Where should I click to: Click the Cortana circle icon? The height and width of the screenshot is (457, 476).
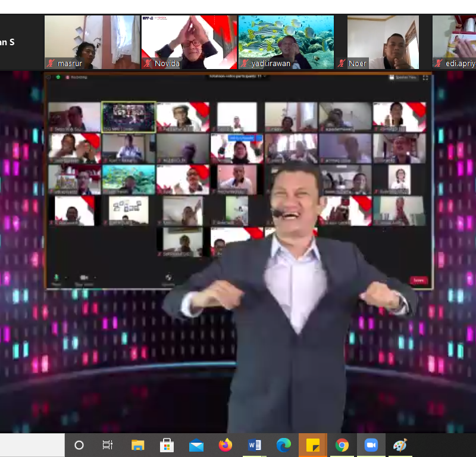coord(79,445)
